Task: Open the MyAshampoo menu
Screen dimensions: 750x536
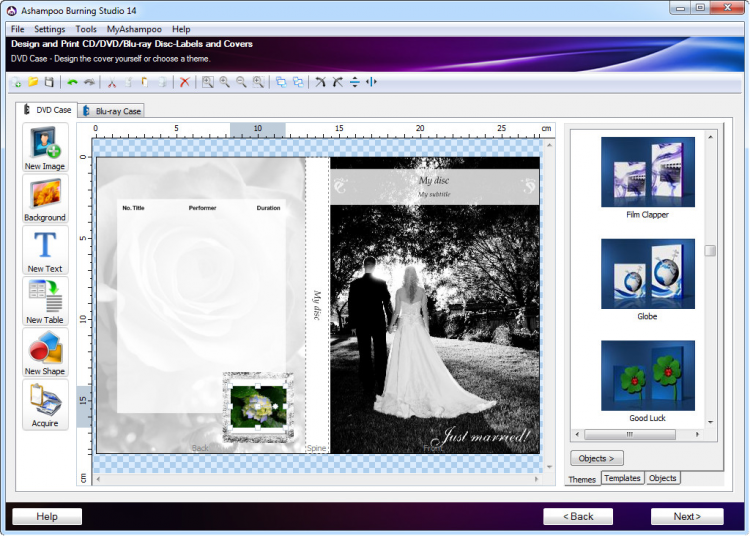Action: 134,30
